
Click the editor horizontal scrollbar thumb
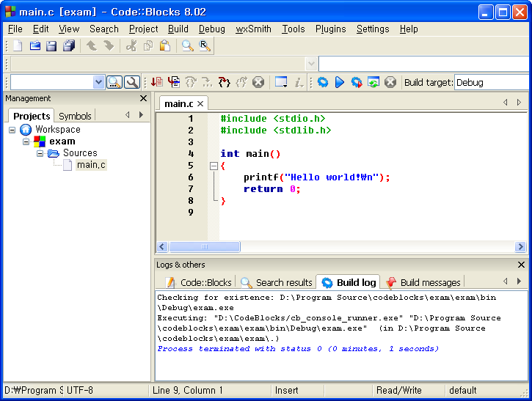(x=205, y=247)
